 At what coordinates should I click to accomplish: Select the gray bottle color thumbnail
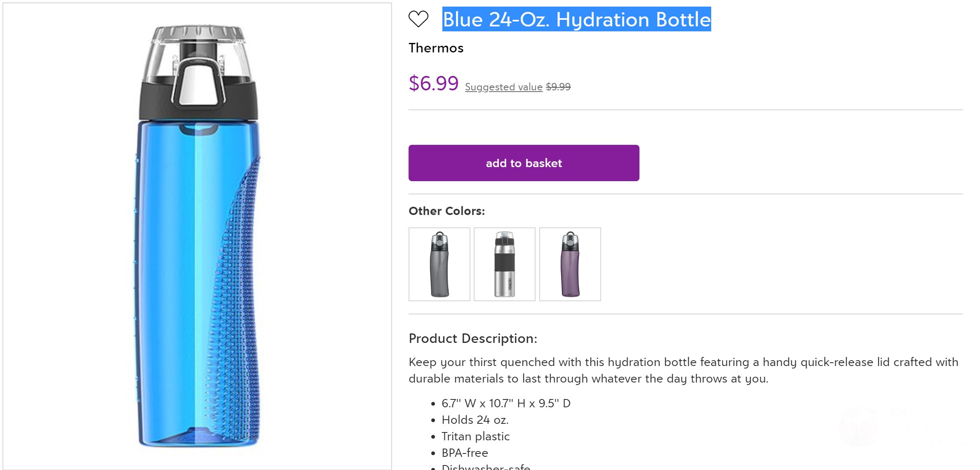click(439, 264)
